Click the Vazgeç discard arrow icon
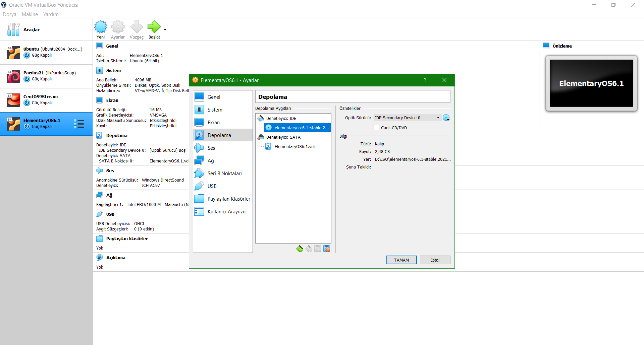 (x=137, y=30)
